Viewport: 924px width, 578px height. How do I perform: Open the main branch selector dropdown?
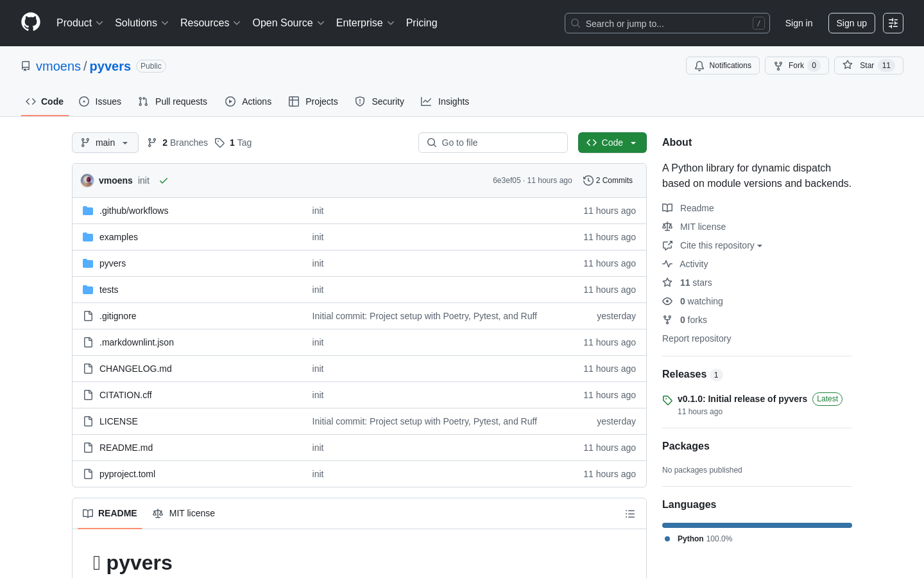pyautogui.click(x=105, y=143)
